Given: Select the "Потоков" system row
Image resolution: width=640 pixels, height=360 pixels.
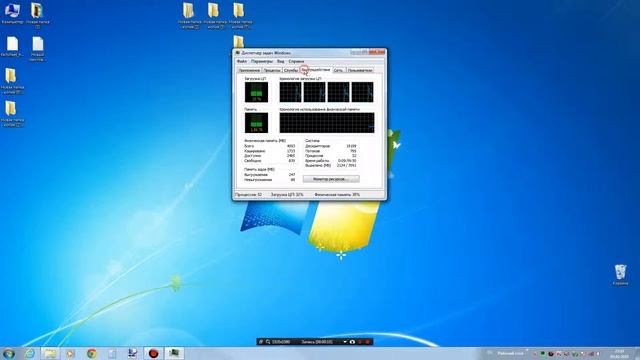Looking at the screenshot, I should 331,151.
